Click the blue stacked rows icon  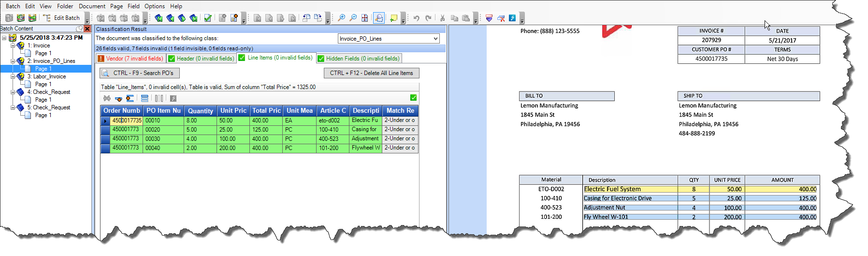point(145,98)
